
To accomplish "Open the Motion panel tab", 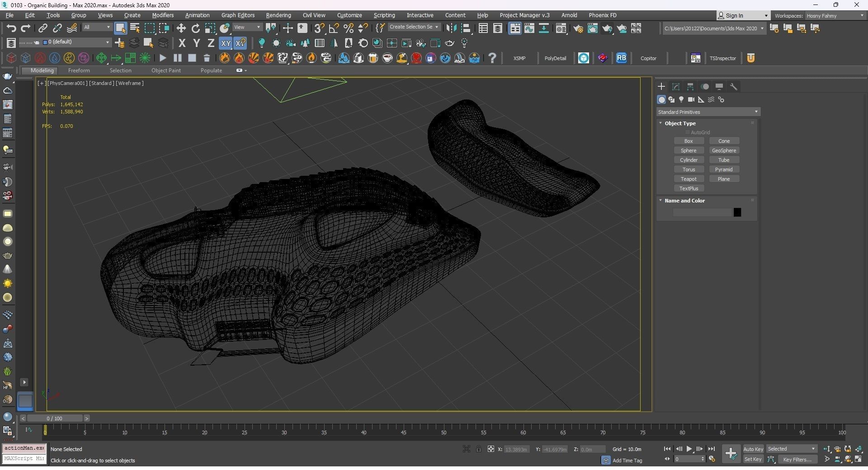I will (705, 86).
